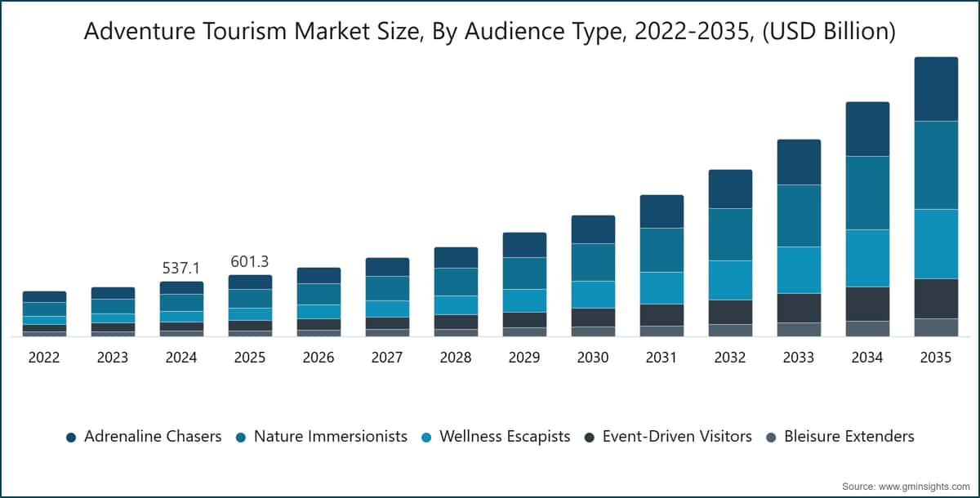980x498 pixels.
Task: Click the Wellness Escapists legend color dot
Action: [x=427, y=438]
